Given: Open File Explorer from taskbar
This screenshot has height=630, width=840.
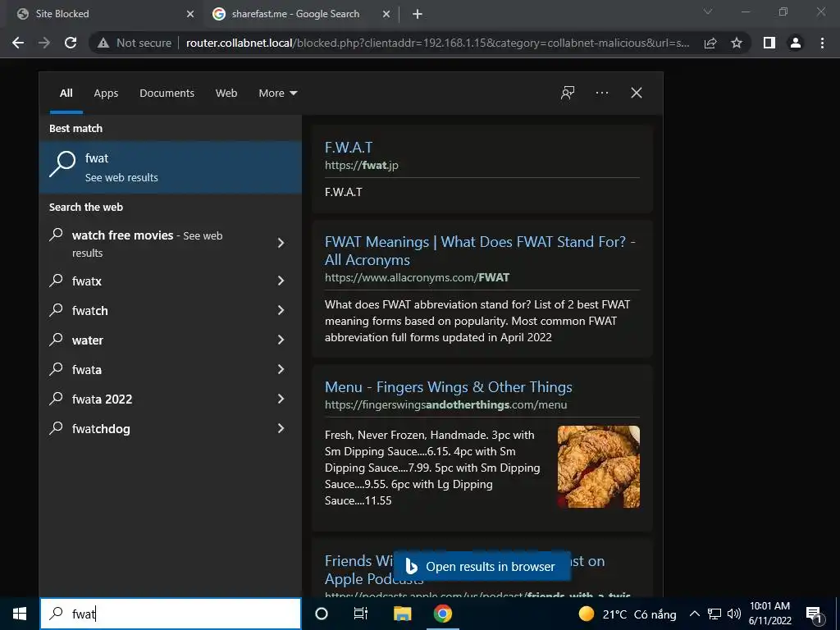Looking at the screenshot, I should (x=402, y=614).
